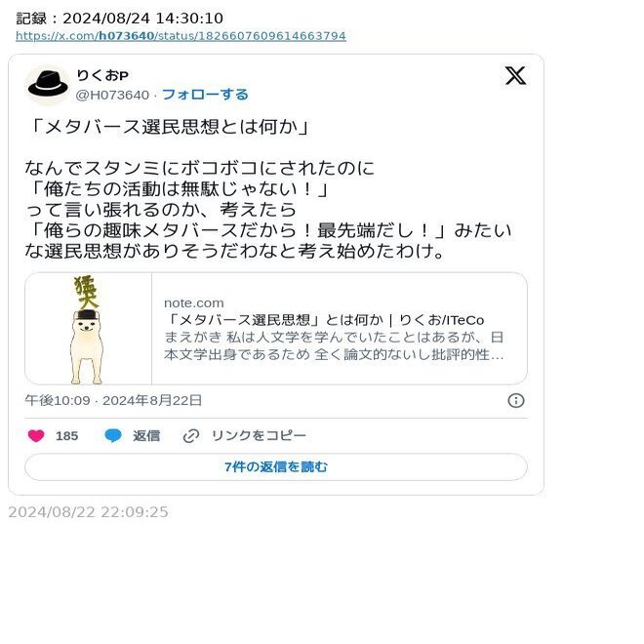644x644 pixels.
Task: Click the blue reply bubble icon
Action: coord(113,435)
